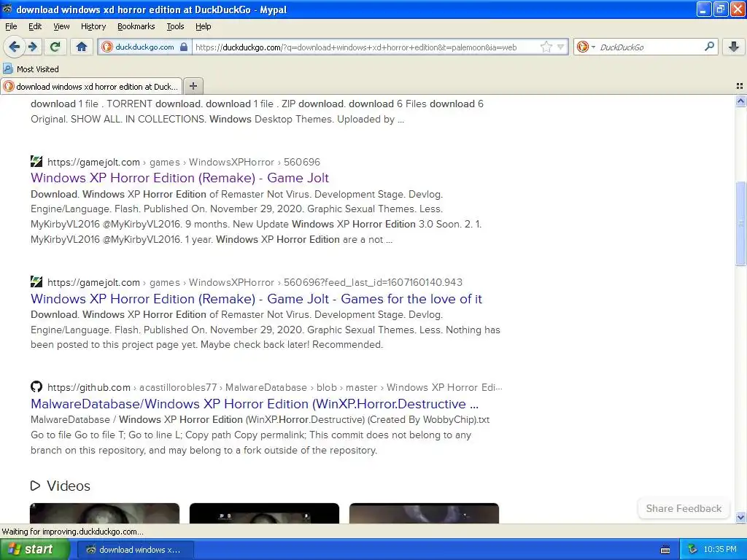This screenshot has height=560, width=747.
Task: Click the scrollbar up arrow
Action: 740,101
